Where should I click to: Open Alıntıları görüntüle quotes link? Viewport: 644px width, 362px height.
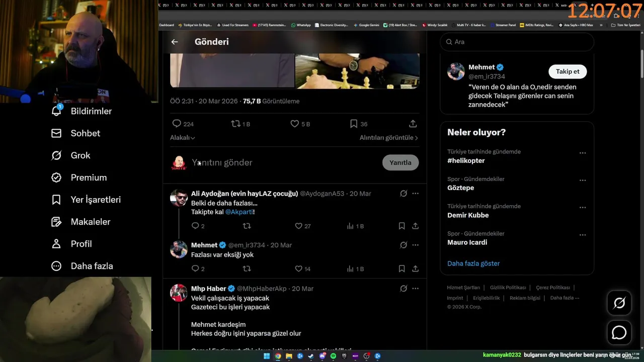pos(388,138)
